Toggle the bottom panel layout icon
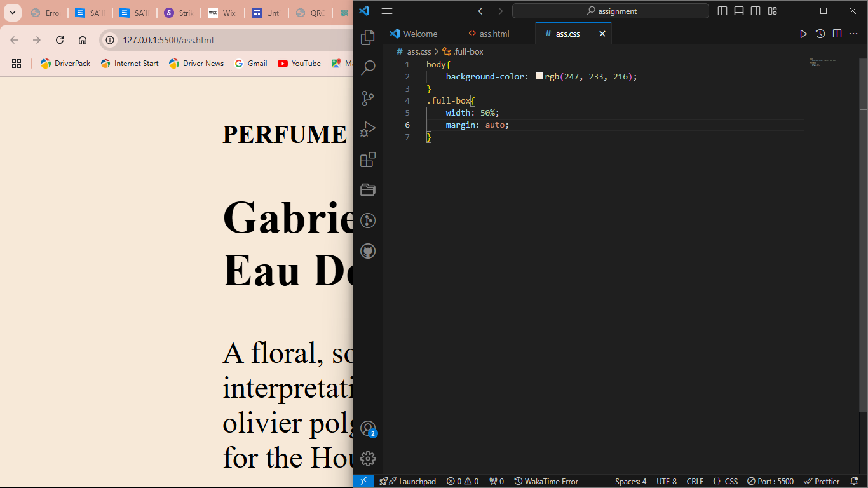868x488 pixels. [739, 11]
